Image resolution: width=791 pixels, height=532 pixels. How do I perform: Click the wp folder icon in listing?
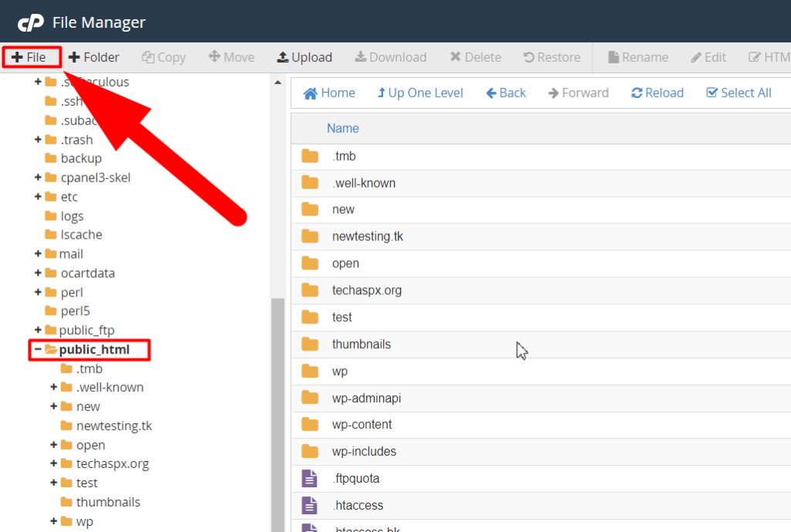pyautogui.click(x=310, y=371)
